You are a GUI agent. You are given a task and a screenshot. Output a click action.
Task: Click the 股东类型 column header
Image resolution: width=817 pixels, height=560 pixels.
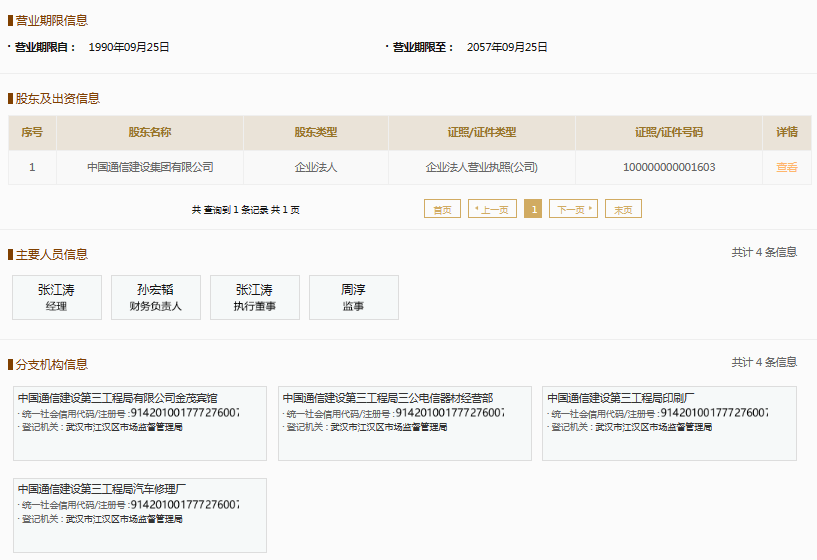315,132
